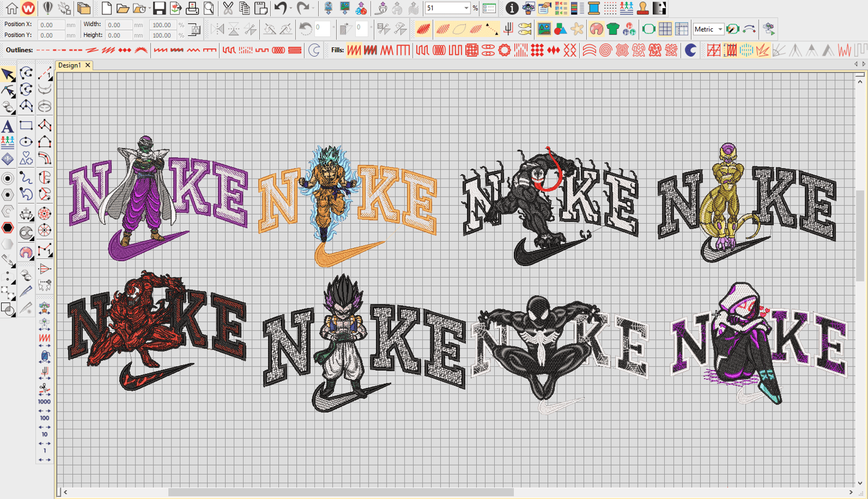Click the Position Y input field
The image size is (868, 499).
pyautogui.click(x=51, y=35)
